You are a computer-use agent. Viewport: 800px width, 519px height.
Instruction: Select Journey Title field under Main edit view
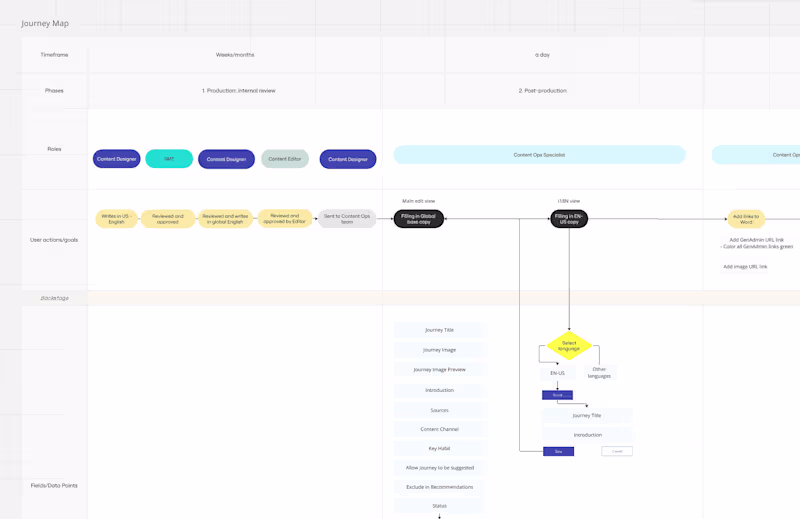pos(439,330)
